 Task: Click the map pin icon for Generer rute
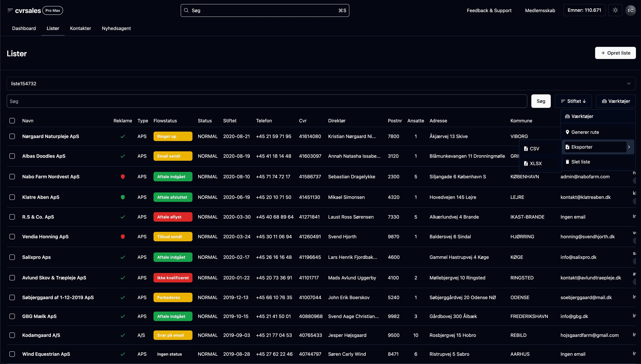tap(567, 132)
